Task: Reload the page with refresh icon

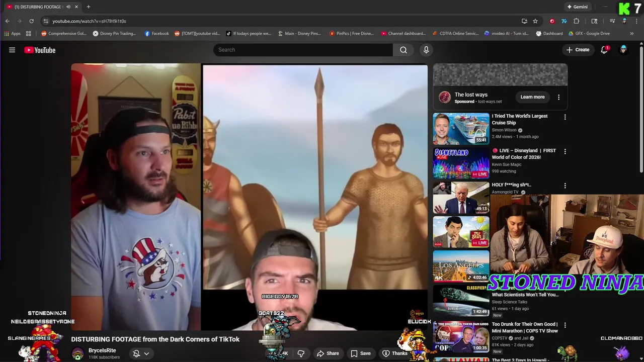Action: coord(31,21)
